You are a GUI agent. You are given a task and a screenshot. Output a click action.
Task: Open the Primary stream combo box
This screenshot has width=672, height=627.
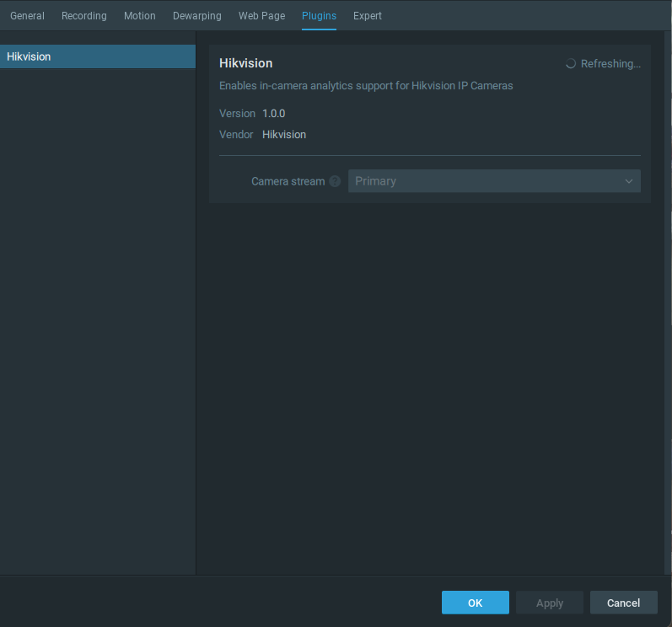493,181
